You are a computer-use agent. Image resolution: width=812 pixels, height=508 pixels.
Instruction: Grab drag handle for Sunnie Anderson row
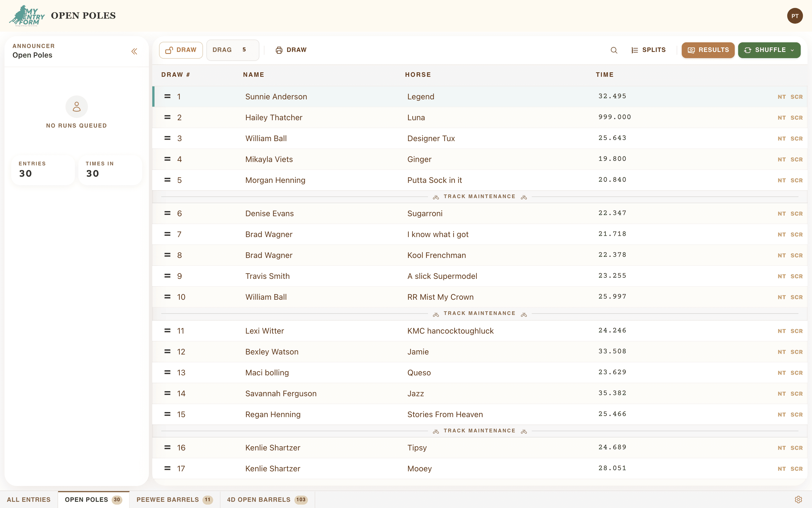click(167, 97)
